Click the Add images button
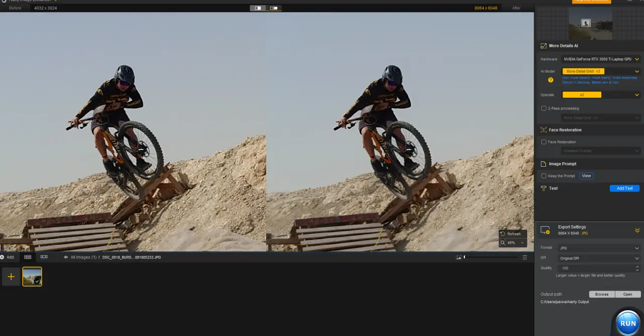Viewport: 644px width, 336px height. 8,257
